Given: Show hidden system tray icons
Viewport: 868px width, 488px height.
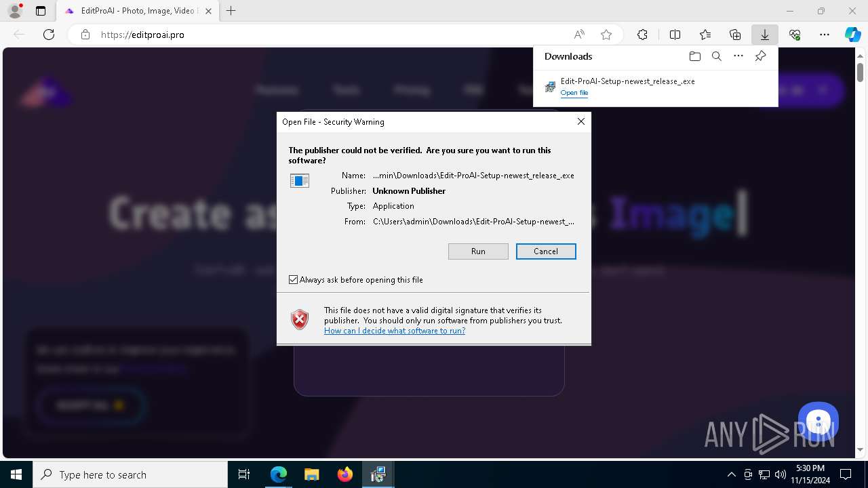Looking at the screenshot, I should pos(731,474).
